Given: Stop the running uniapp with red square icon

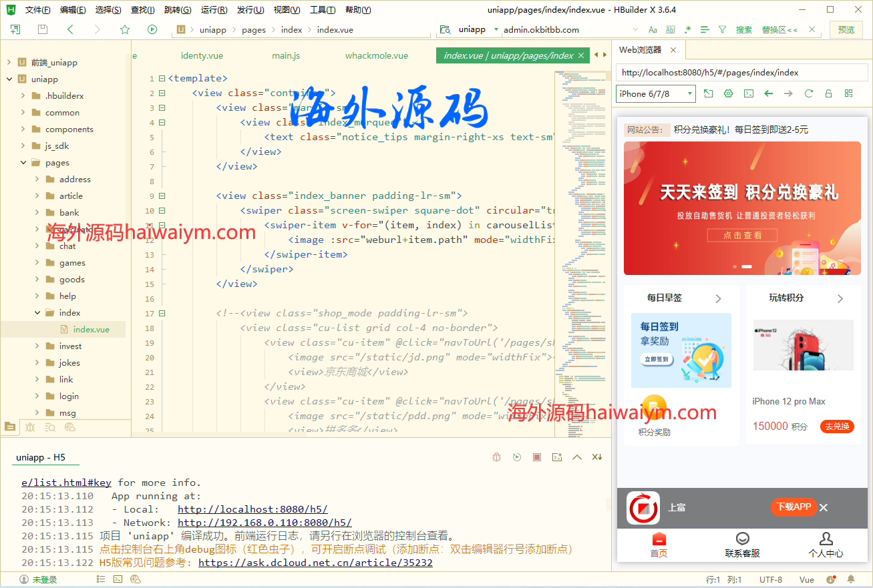Looking at the screenshot, I should pyautogui.click(x=536, y=457).
